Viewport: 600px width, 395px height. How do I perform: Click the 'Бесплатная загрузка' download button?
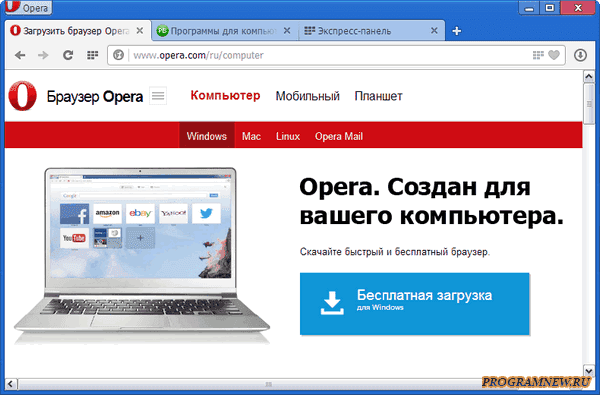click(x=414, y=304)
